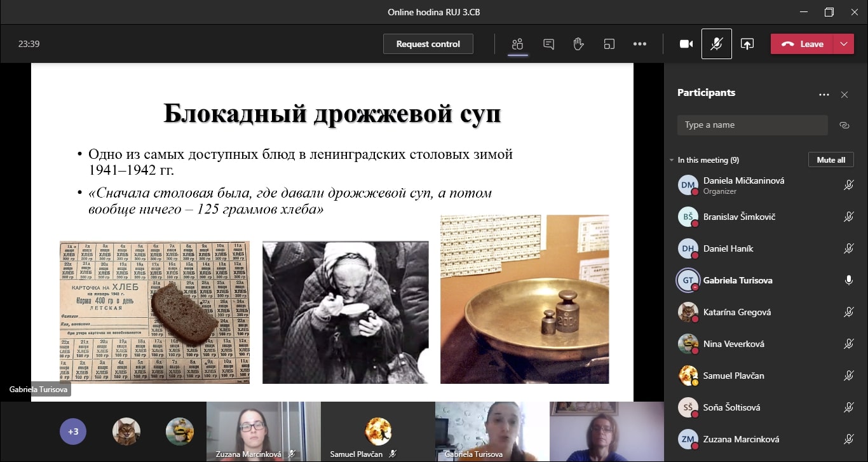The width and height of the screenshot is (868, 462).
Task: Click SŠ avatar of Soňa Šoltisová
Action: tap(688, 407)
